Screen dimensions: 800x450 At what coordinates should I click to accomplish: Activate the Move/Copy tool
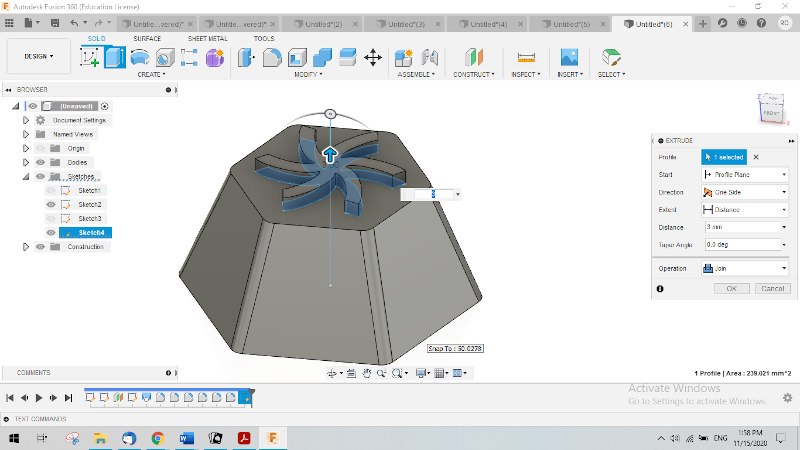[373, 58]
